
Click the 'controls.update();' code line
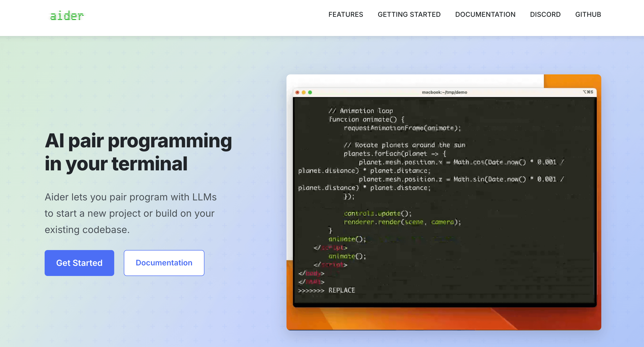coord(377,213)
